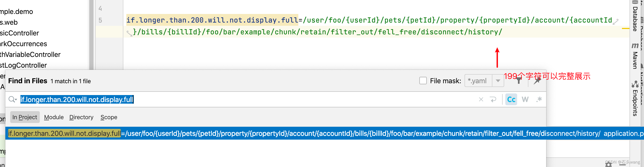Select the Directory scope tab

click(81, 117)
